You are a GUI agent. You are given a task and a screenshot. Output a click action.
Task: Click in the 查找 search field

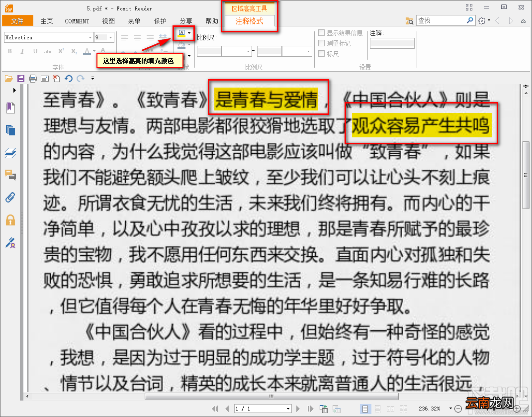[x=441, y=20]
